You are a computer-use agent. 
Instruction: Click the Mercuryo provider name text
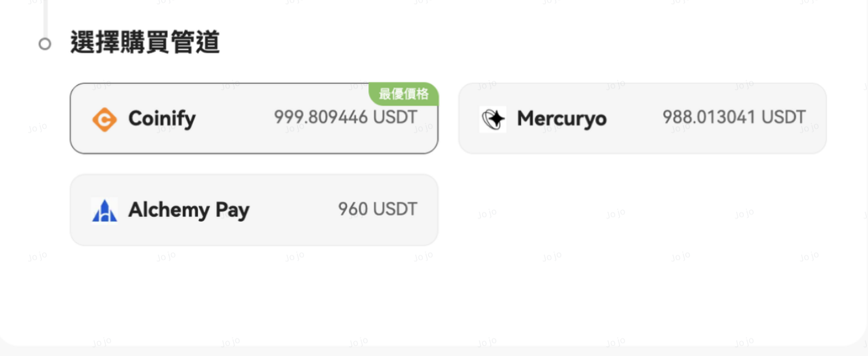click(561, 119)
